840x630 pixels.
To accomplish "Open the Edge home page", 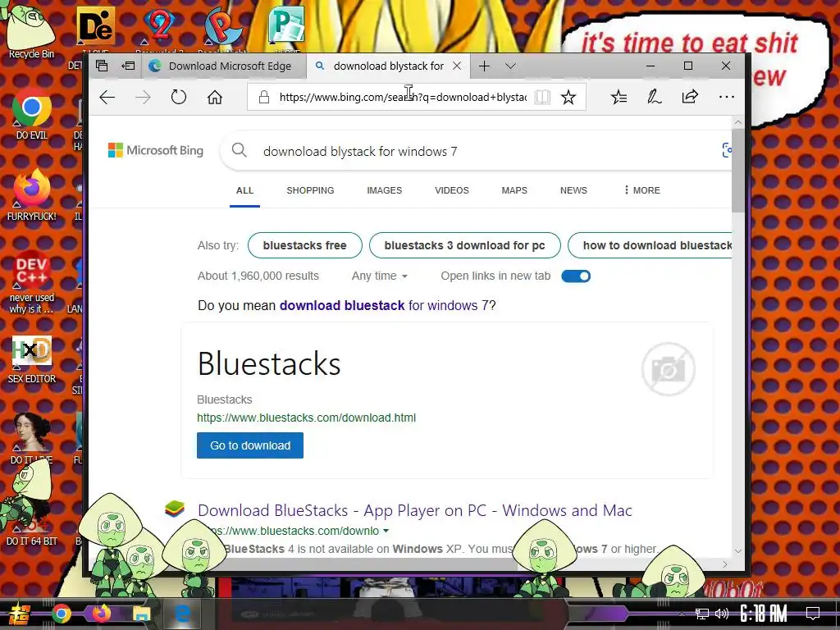I will coord(215,97).
